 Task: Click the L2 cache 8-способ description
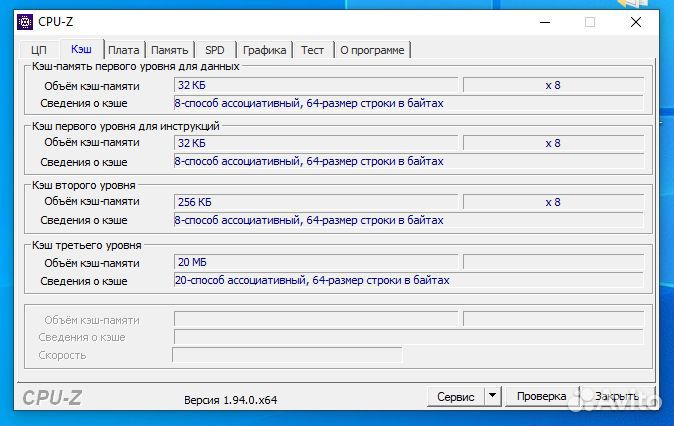click(408, 220)
